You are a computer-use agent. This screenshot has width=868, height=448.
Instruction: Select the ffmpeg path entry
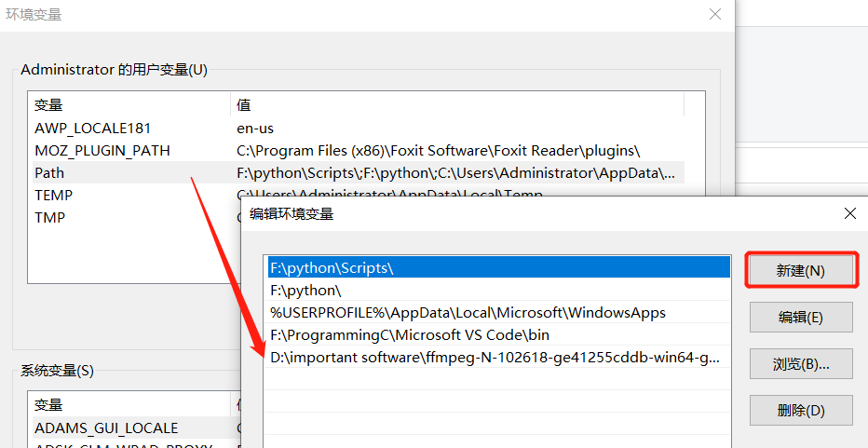(x=497, y=357)
